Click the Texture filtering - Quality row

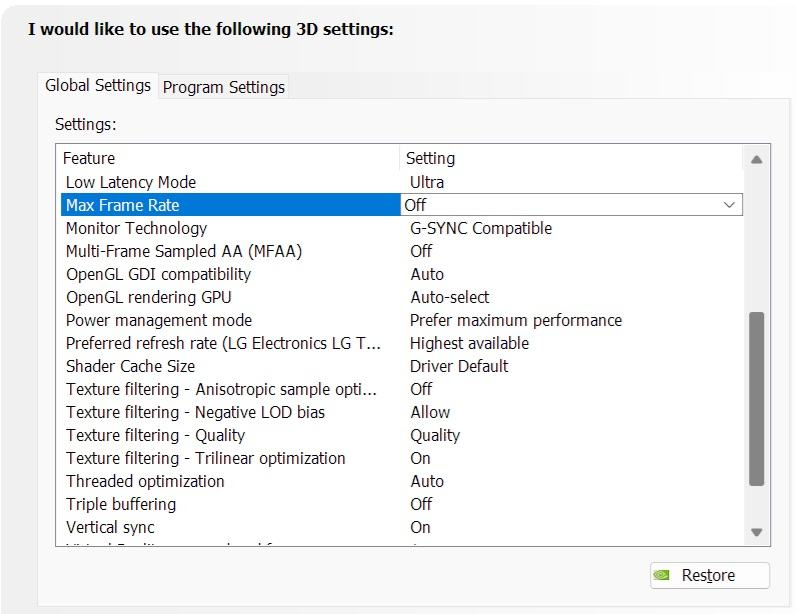(x=155, y=435)
